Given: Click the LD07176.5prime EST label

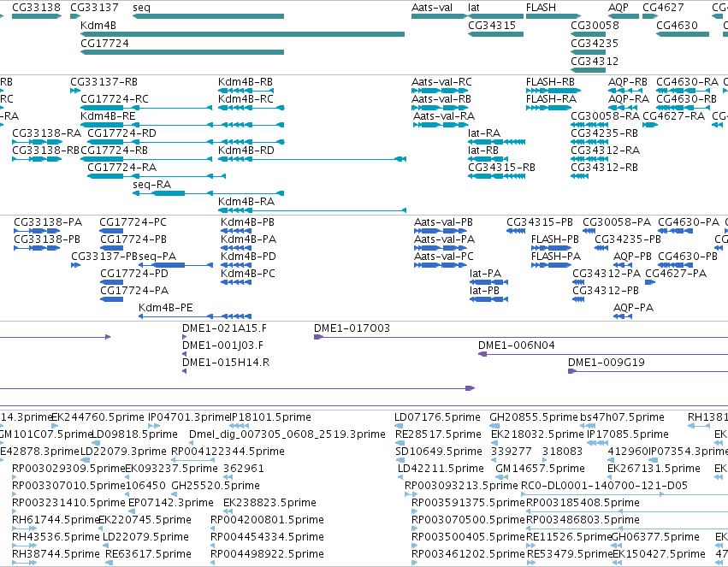Looking at the screenshot, I should click(437, 417).
